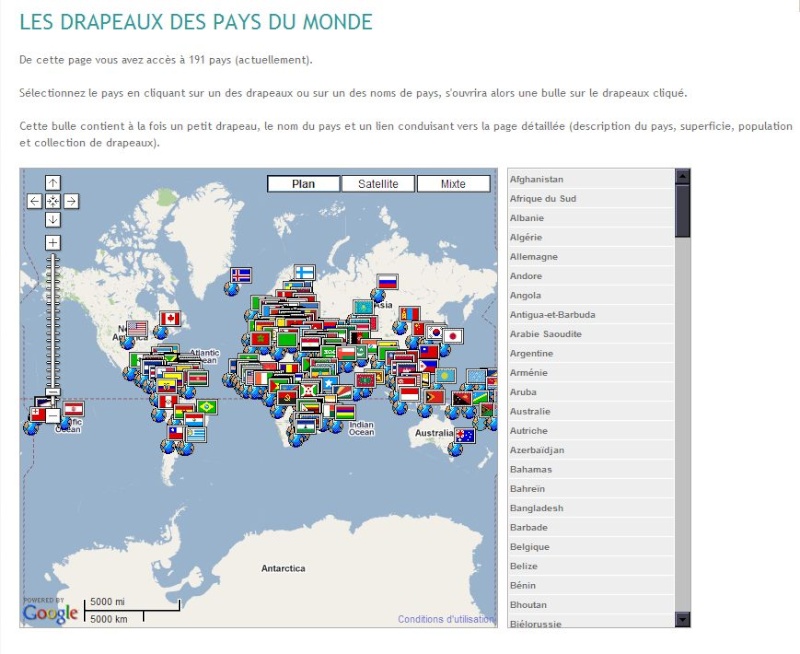Choose Bahamas from the country list
Viewport: 800px width, 654px height.
[591, 470]
